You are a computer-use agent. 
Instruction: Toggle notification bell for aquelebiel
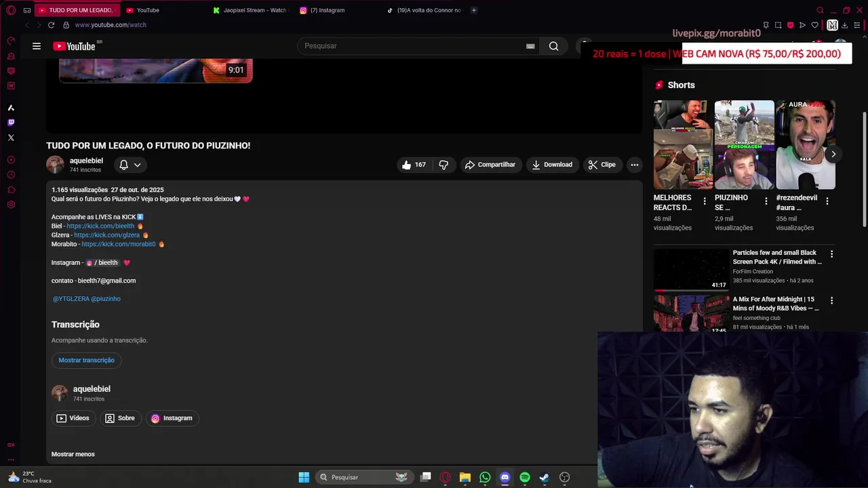pyautogui.click(x=130, y=165)
